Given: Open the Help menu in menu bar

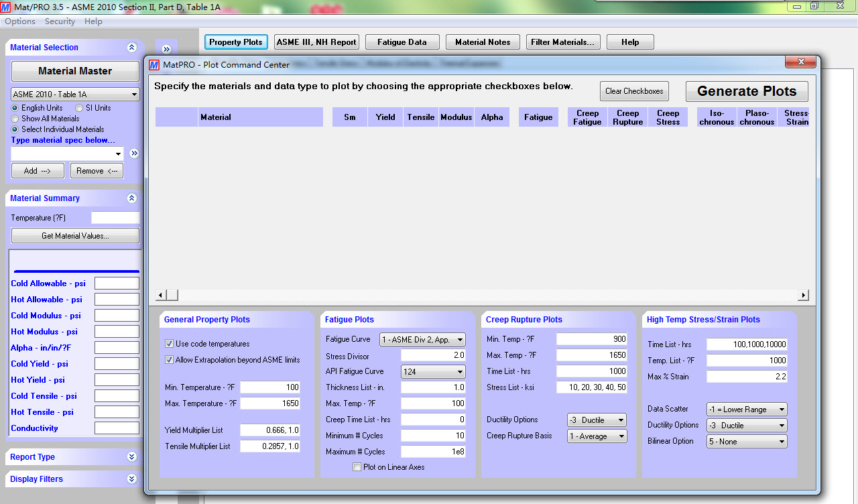Looking at the screenshot, I should click(93, 21).
